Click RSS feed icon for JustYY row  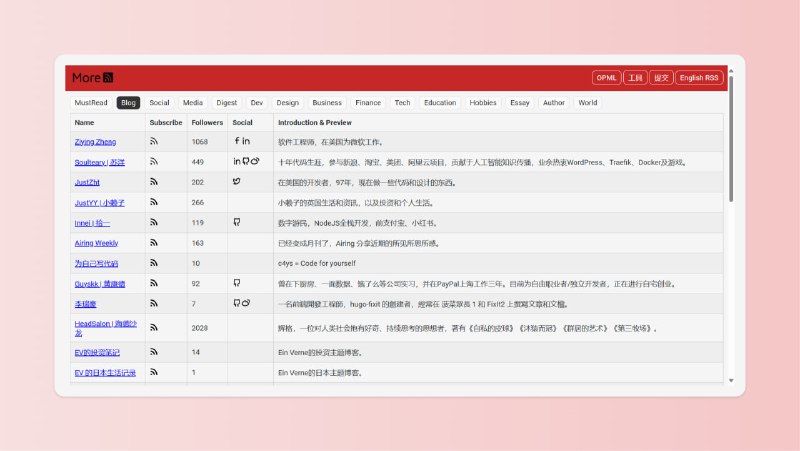tap(154, 202)
